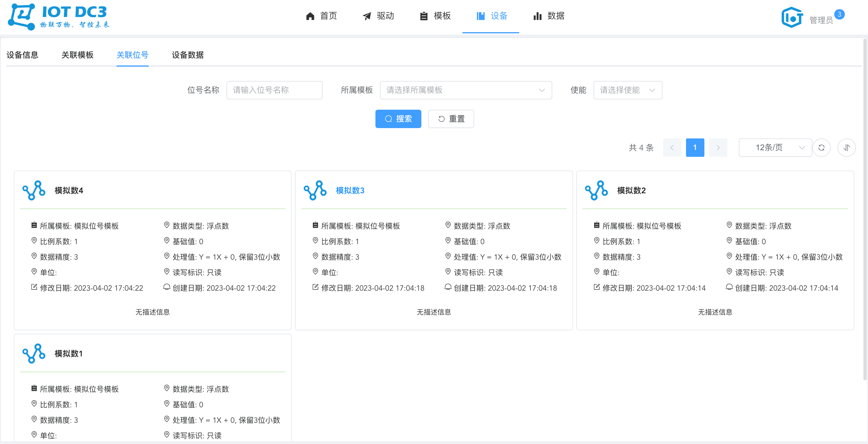Screen dimensions: 868x444
Task: Click the refresh icon near pagination
Action: pos(822,147)
